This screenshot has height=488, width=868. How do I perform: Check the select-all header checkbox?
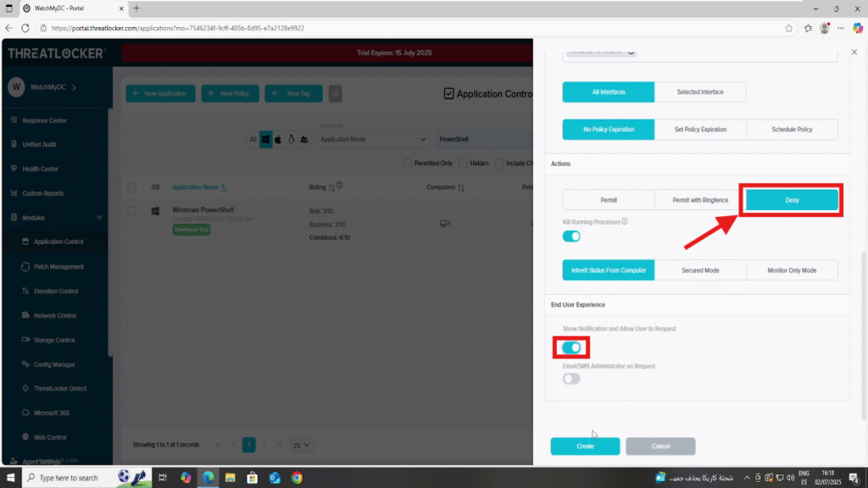pyautogui.click(x=131, y=187)
